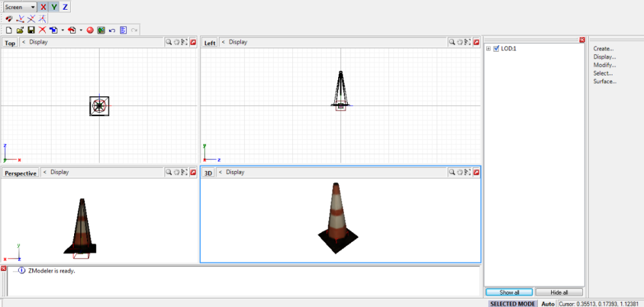Screen dimensions: 644x307
Task: Uncheck the LOD:1 checkbox
Action: click(496, 48)
